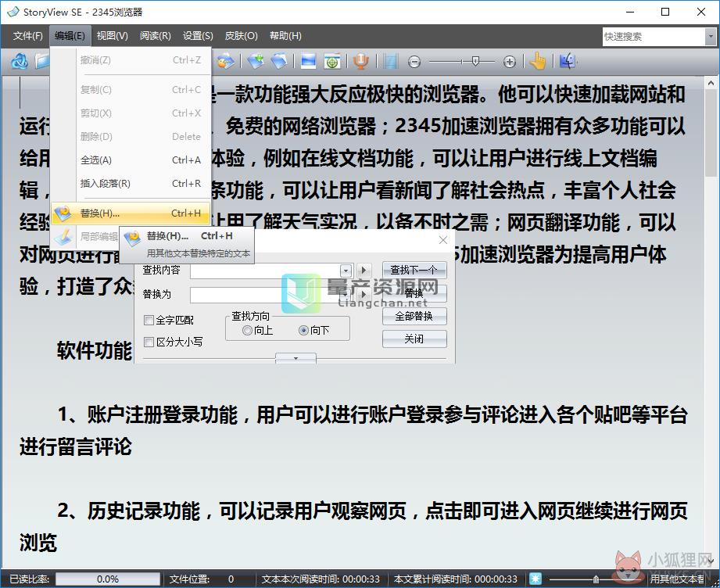
Task: Click the plus zoom-in toolbar icon
Action: [x=509, y=62]
